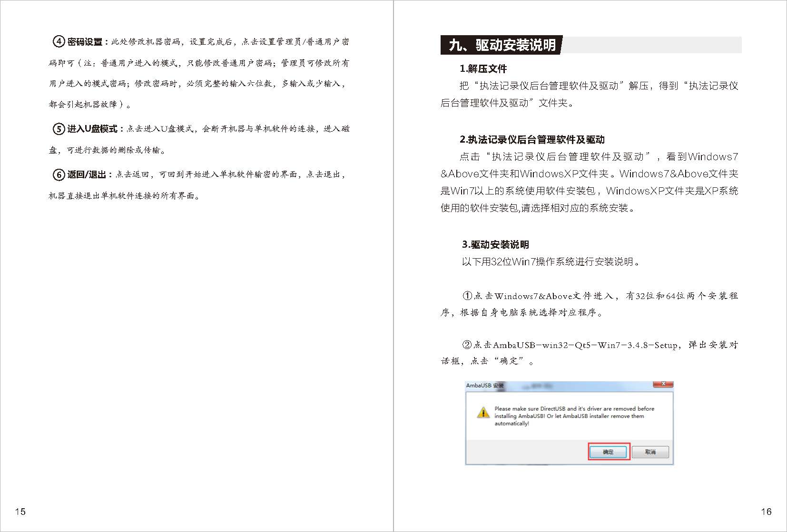787x532 pixels.
Task: Click the circled number 5 marker
Action: 59,129
